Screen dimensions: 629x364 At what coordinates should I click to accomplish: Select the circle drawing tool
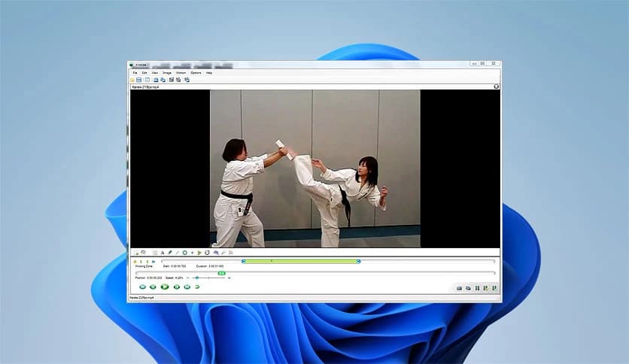click(x=185, y=253)
